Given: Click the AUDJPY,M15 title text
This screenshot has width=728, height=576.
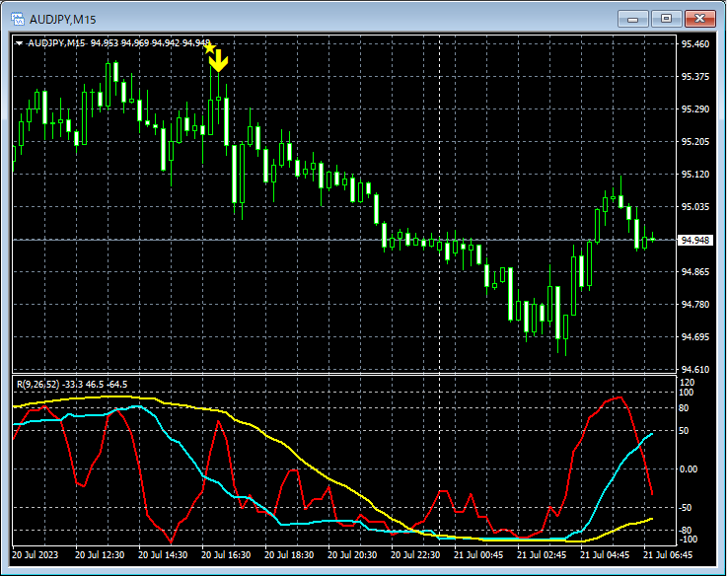Looking at the screenshot, I should 63,20.
